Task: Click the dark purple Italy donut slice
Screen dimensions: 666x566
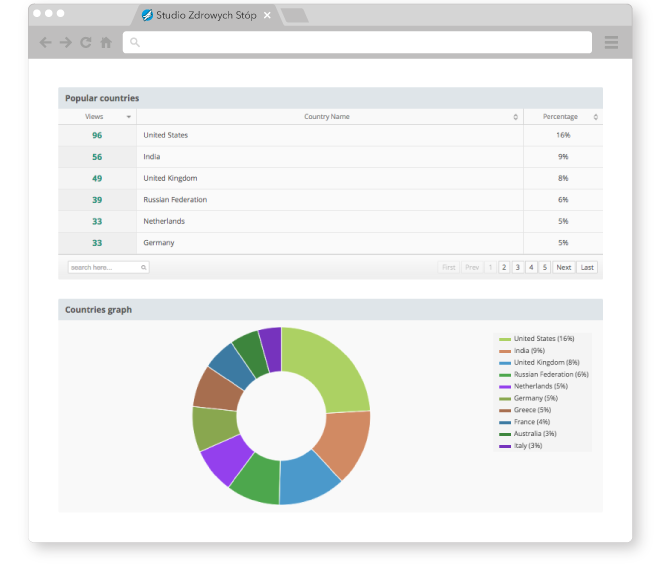Action: tap(272, 349)
